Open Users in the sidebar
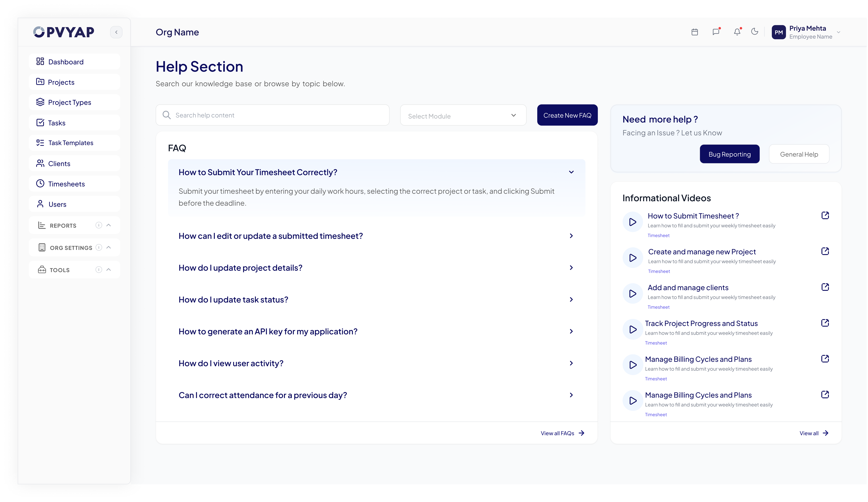Viewport: 868px width, 502px height. (x=74, y=204)
